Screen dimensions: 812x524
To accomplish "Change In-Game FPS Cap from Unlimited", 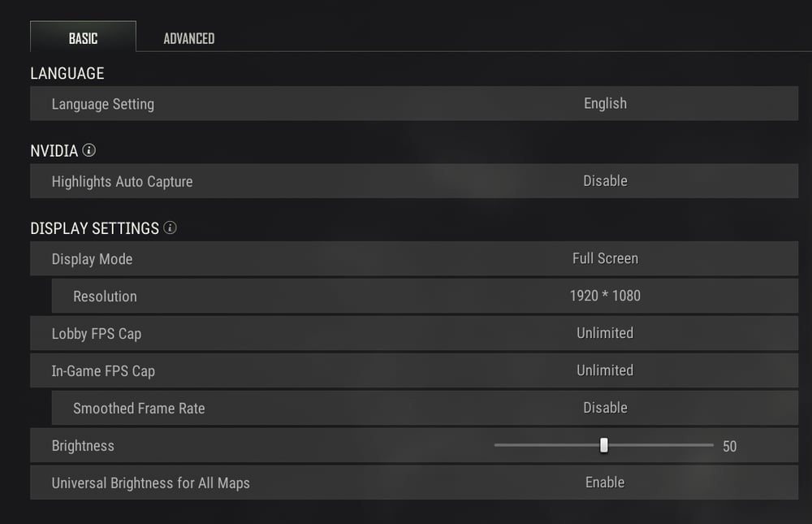I will 605,370.
